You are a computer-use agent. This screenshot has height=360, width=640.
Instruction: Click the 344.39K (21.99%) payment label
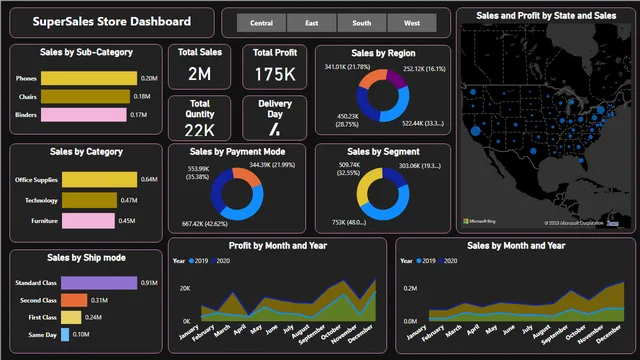click(272, 165)
